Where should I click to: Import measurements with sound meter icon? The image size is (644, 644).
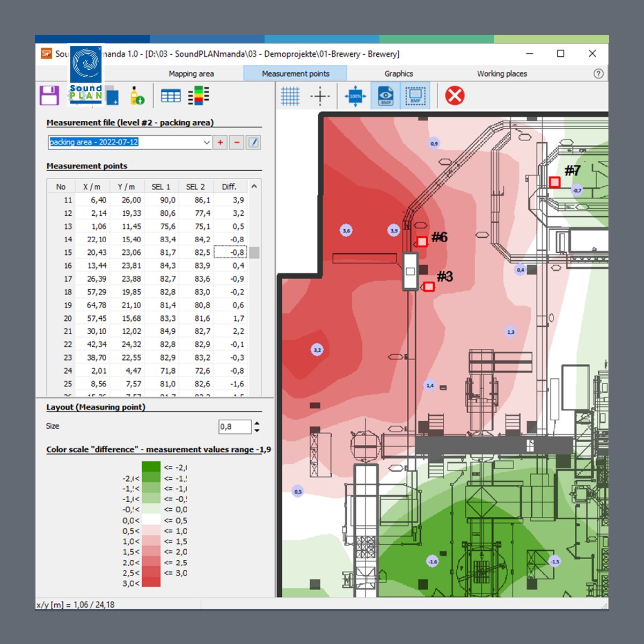pyautogui.click(x=137, y=96)
